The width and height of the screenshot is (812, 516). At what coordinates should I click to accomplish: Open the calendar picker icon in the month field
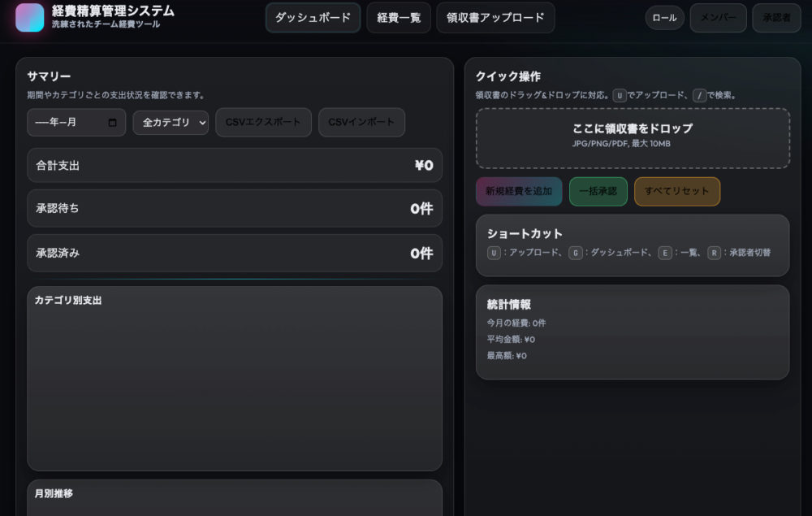click(113, 123)
